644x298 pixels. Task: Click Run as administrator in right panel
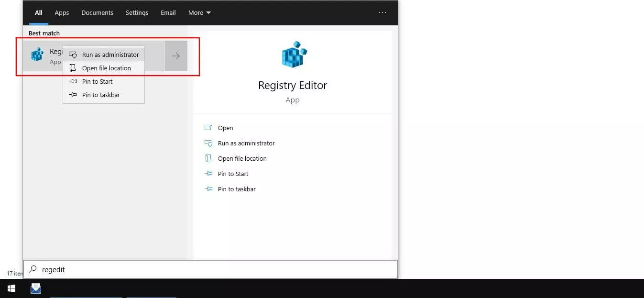click(x=246, y=143)
